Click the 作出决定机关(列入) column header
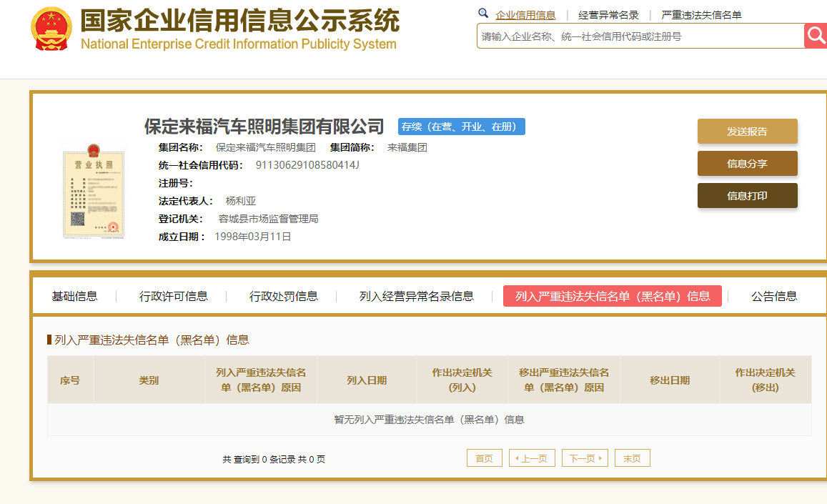The height and width of the screenshot is (504, 827). coord(462,380)
